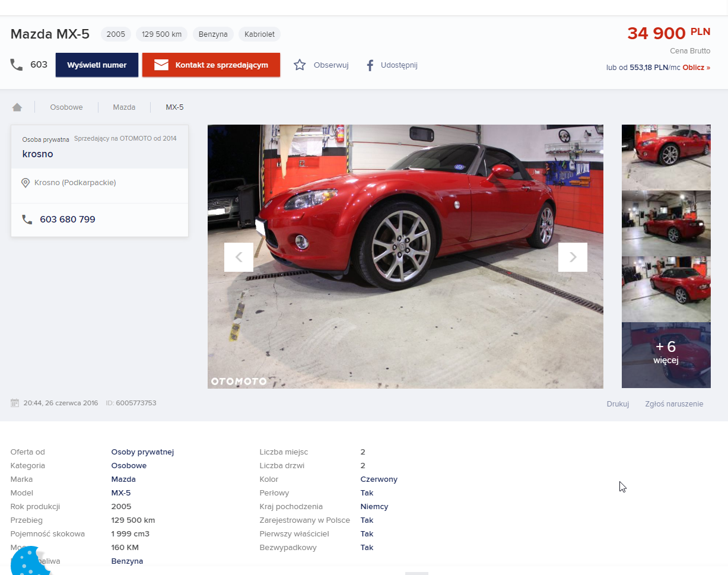Click 'Tak' next to Zarejestrowany w Polsce
Viewport: 728px width, 575px height.
pyautogui.click(x=367, y=520)
